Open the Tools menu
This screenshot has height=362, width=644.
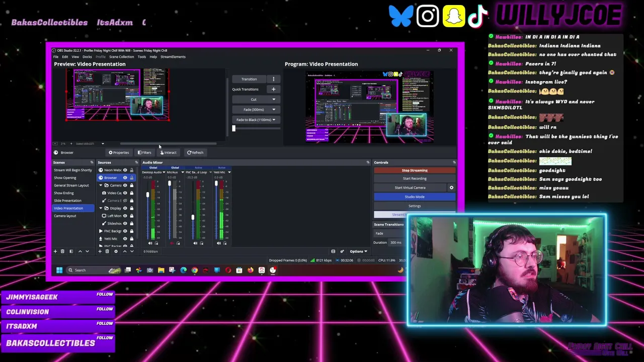pyautogui.click(x=142, y=57)
